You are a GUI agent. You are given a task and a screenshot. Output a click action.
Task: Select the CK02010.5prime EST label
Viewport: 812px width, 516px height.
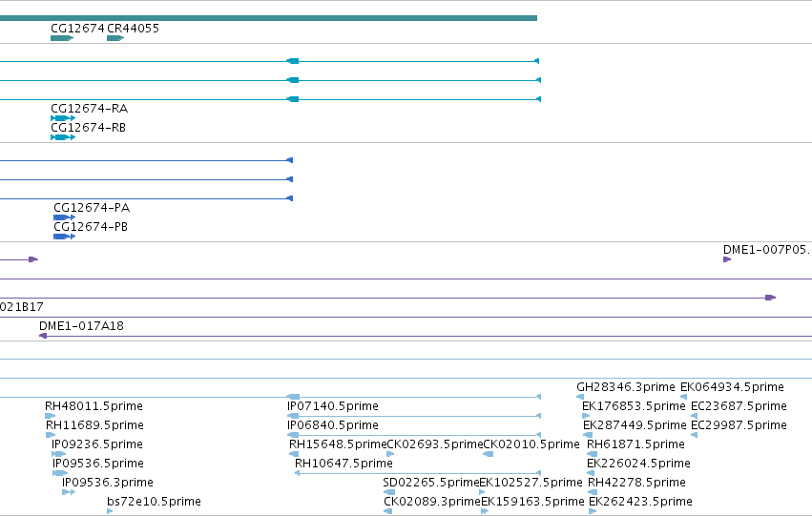click(x=531, y=444)
